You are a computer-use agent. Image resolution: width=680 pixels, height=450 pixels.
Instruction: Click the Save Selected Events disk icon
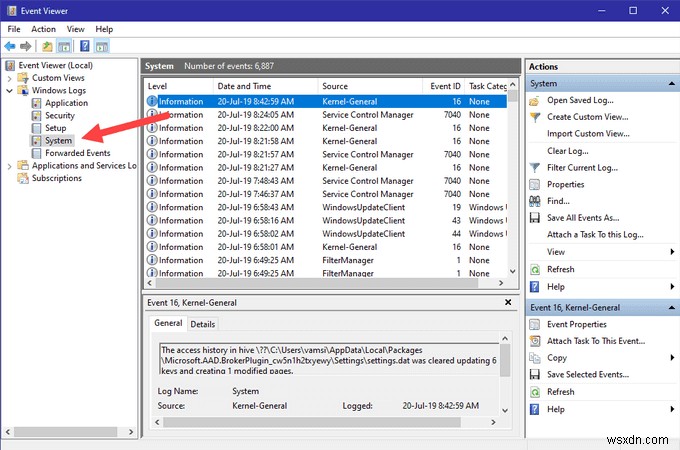tap(535, 375)
